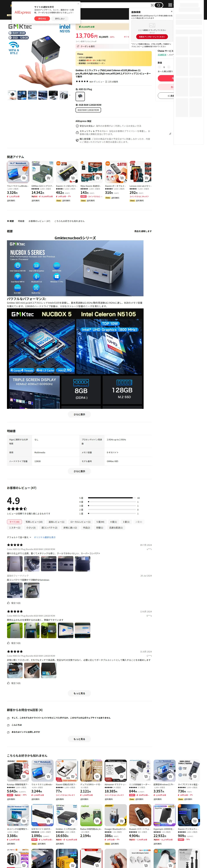This screenshot has width=207, height=868.
Task: Filter reviews by 4 星(1)
Action: (114, 522)
